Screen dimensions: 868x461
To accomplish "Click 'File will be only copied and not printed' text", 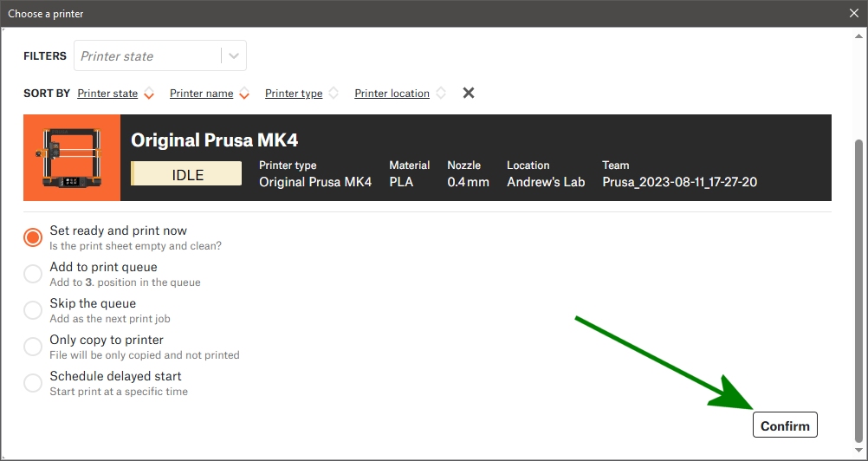I will point(145,354).
